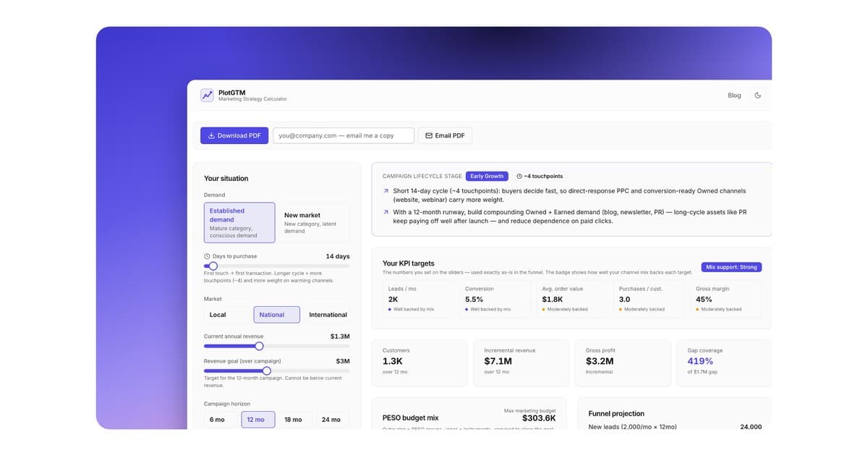This screenshot has height=456, width=868.
Task: Click the Avg. order value $1.8K card
Action: coord(572,298)
